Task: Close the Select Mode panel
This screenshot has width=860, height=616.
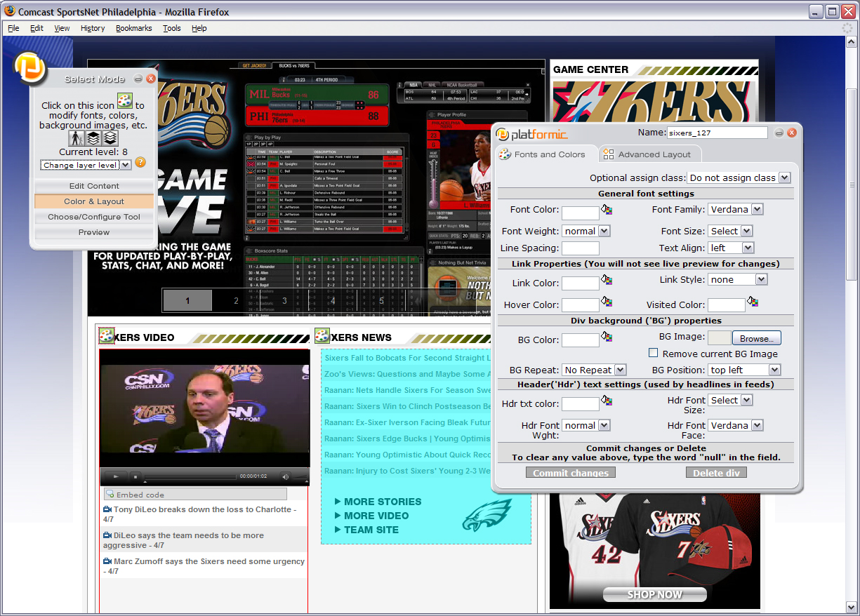Action: pos(150,79)
